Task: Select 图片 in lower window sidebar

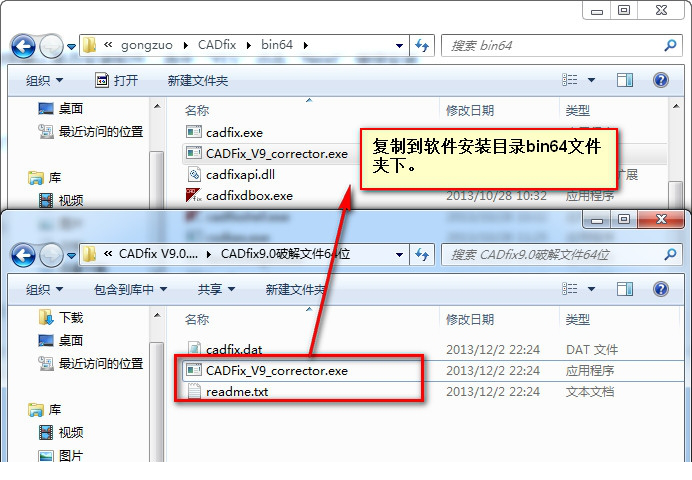Action: [61, 455]
